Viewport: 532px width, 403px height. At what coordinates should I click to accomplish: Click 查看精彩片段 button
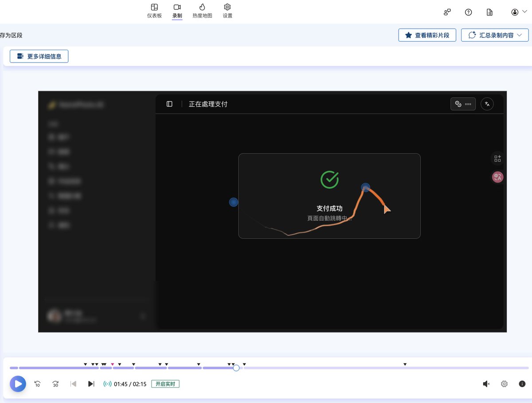click(x=427, y=35)
